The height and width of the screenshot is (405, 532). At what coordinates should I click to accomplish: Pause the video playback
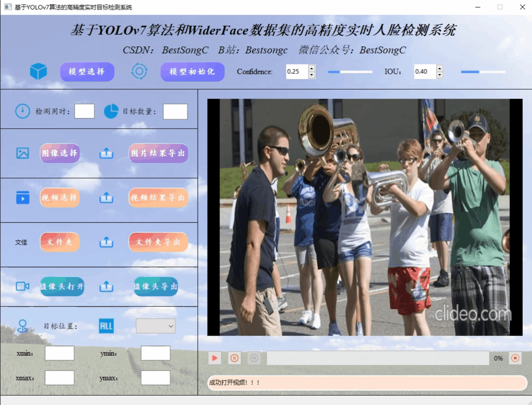[x=235, y=358]
